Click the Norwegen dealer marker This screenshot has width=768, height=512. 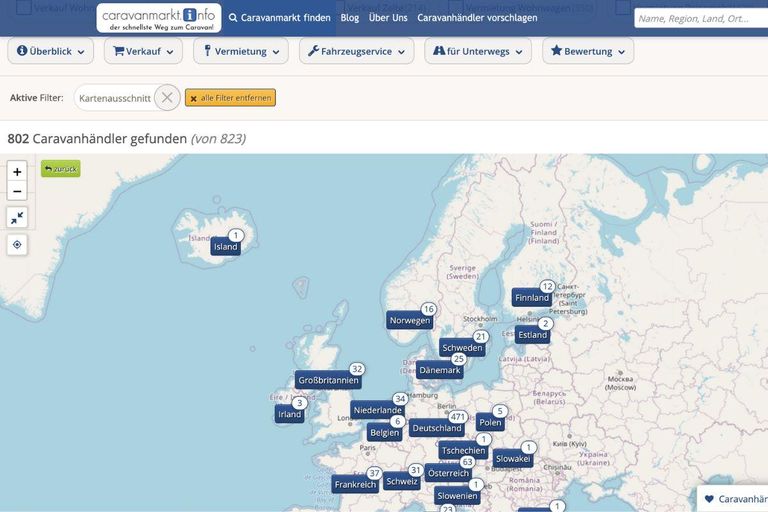409,320
